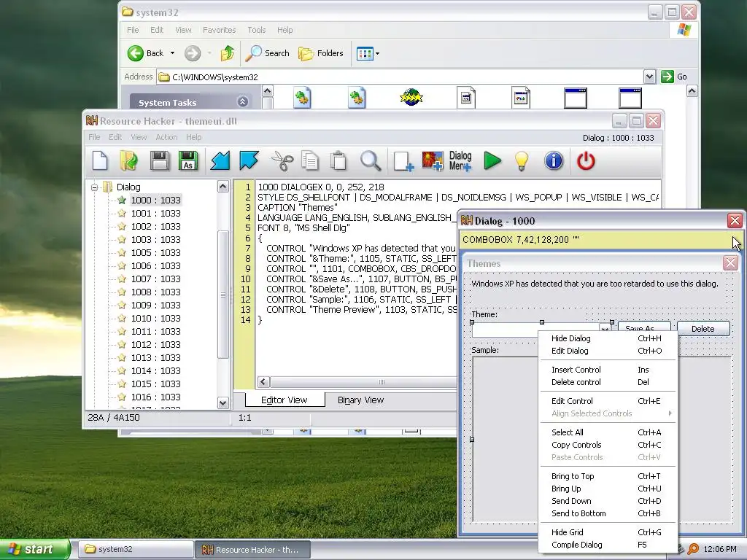Screen dimensions: 747x560
Task: Click the Delete button in Themes dialog
Action: point(703,329)
